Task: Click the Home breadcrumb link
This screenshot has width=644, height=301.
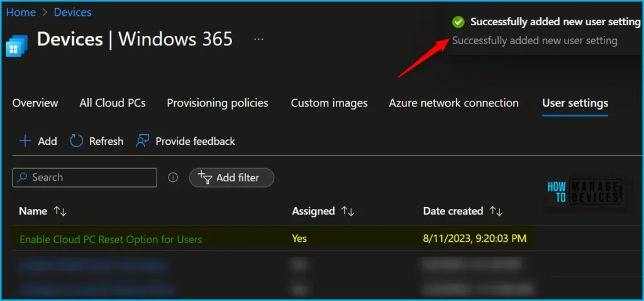Action: coord(21,12)
